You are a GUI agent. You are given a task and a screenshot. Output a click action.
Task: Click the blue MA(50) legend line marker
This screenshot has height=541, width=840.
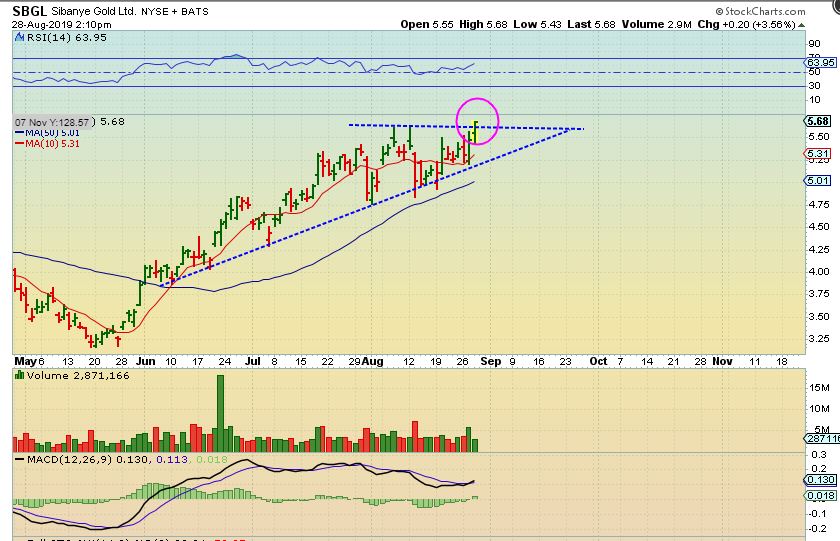tap(19, 133)
